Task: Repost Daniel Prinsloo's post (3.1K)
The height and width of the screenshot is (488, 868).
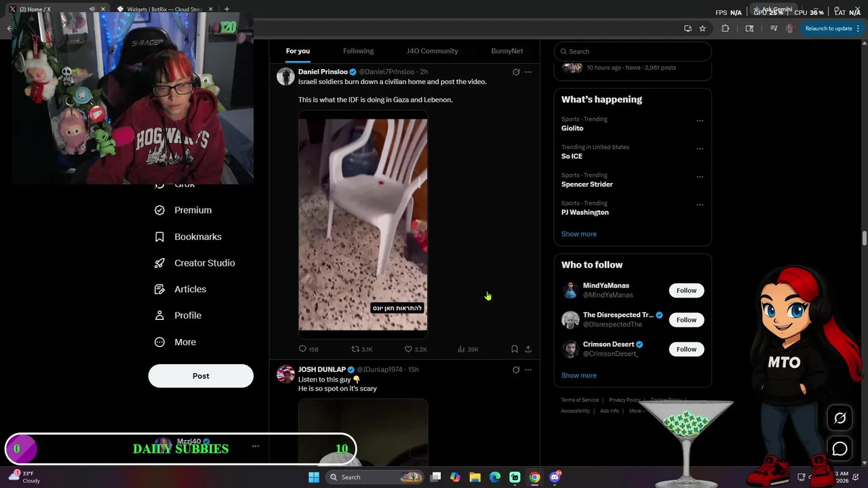Action: [x=361, y=349]
